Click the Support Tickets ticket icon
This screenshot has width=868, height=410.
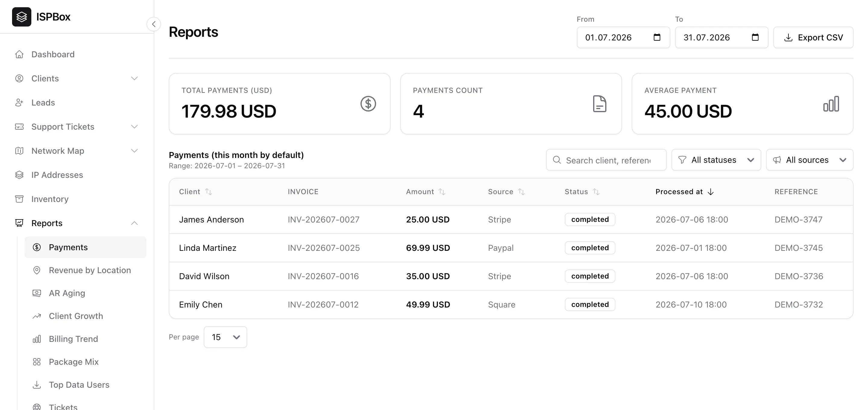pyautogui.click(x=19, y=126)
